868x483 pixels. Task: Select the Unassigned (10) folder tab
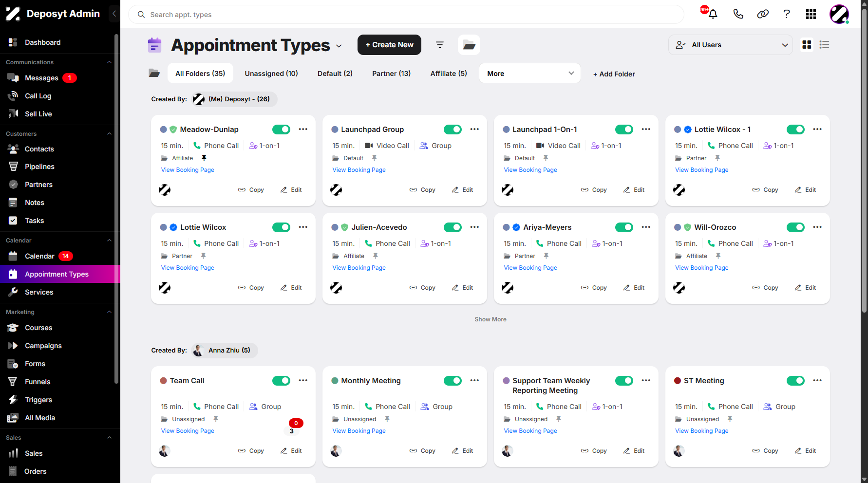[x=271, y=74]
